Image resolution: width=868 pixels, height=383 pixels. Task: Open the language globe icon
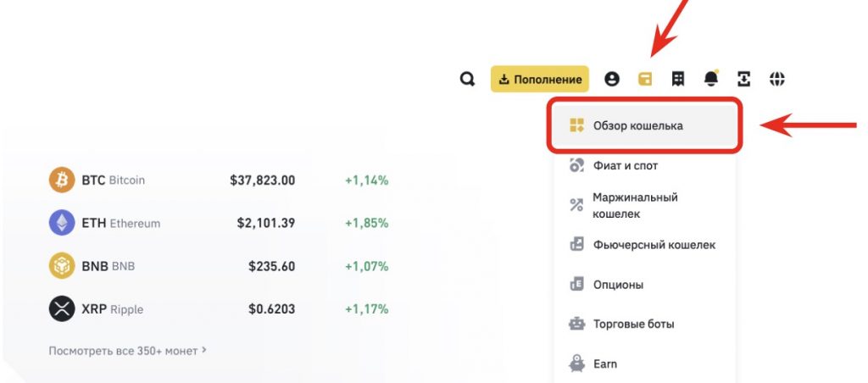click(777, 80)
